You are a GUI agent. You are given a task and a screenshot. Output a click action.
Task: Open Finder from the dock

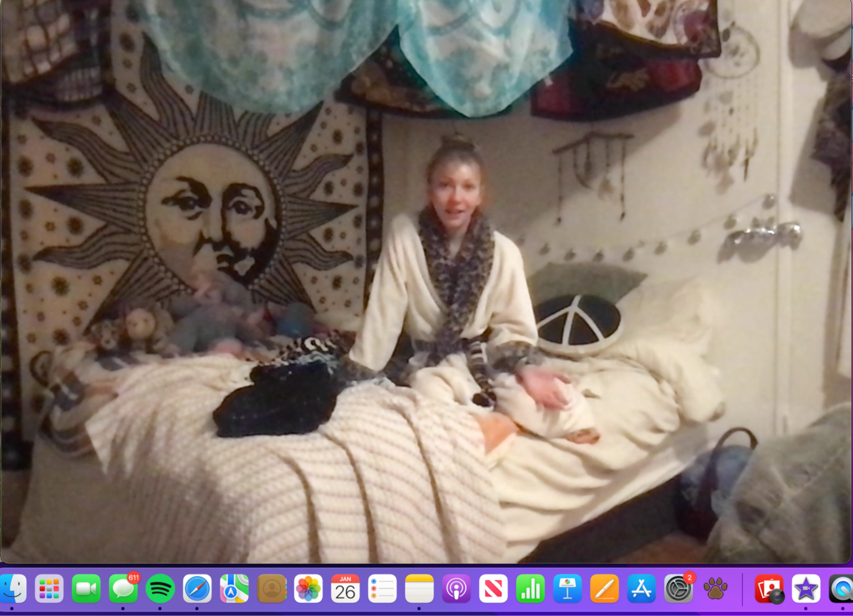tap(13, 588)
